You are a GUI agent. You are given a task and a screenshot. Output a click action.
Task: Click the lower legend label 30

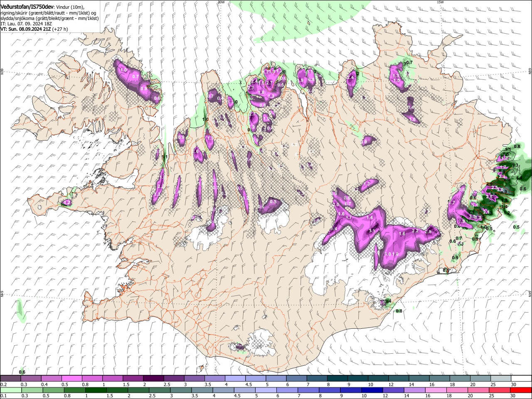click(513, 396)
